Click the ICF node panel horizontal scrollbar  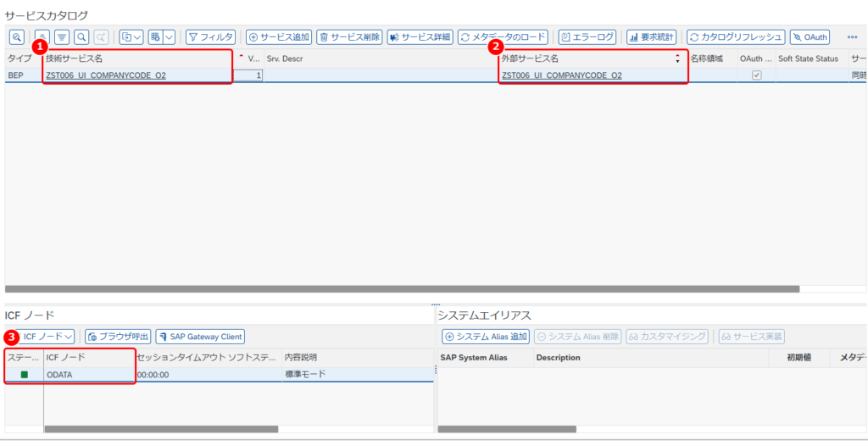tap(161, 429)
